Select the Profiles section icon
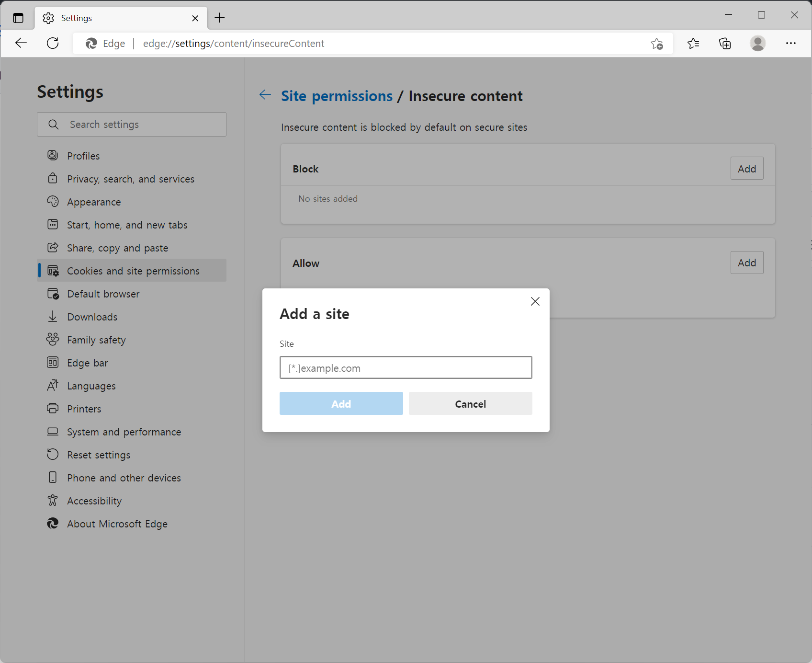 (53, 155)
